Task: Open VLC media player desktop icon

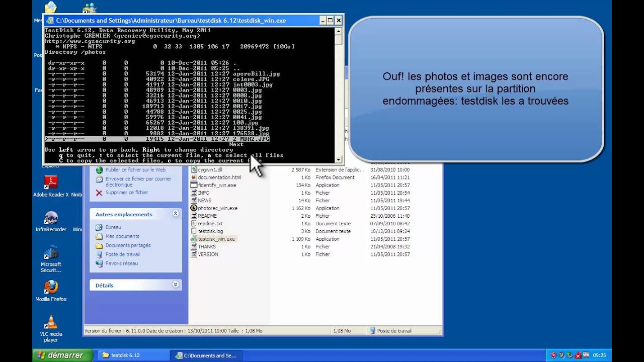Action: pyautogui.click(x=51, y=322)
